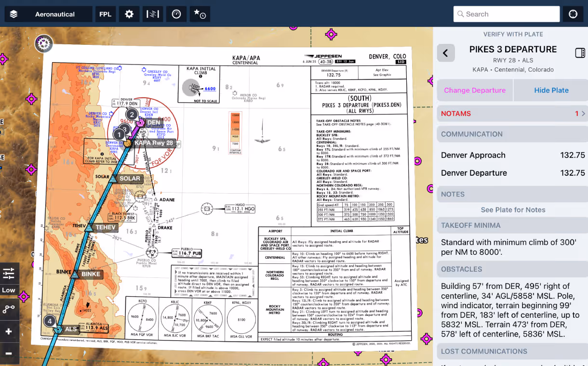This screenshot has width=588, height=366.
Task: Click the Hide Plate button
Action: tap(550, 90)
